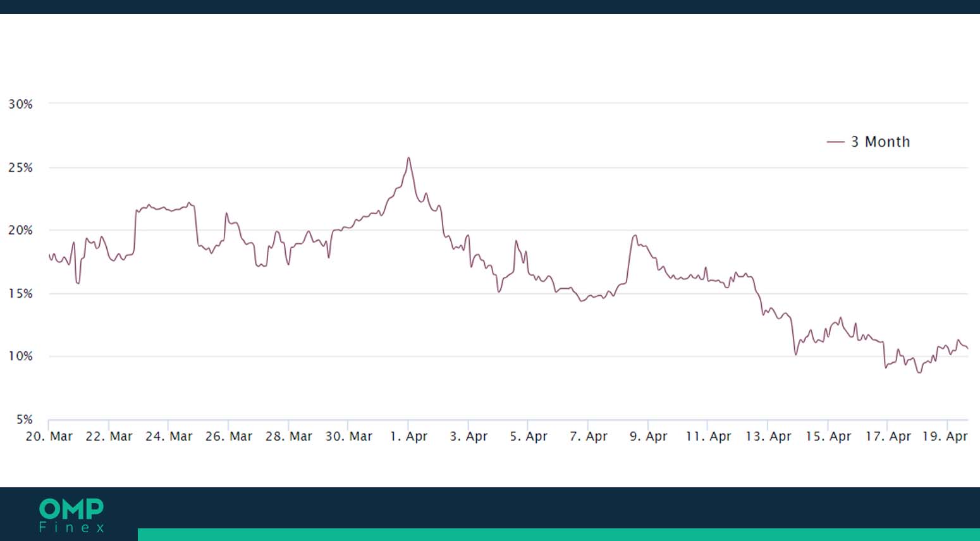This screenshot has width=980, height=541.
Task: Click the 22. Mar date label
Action: [109, 437]
